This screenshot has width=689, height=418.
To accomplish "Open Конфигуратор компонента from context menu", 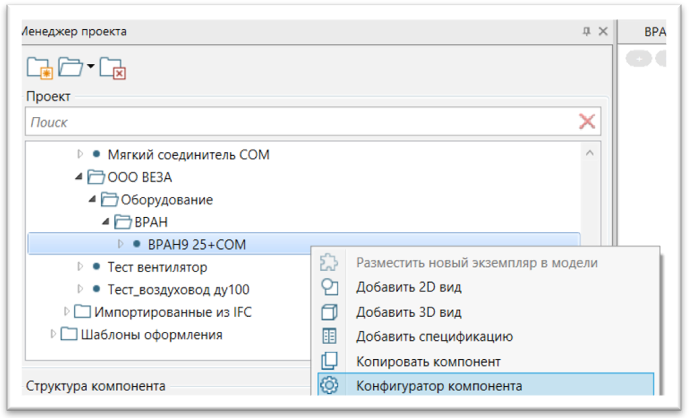I will point(439,385).
